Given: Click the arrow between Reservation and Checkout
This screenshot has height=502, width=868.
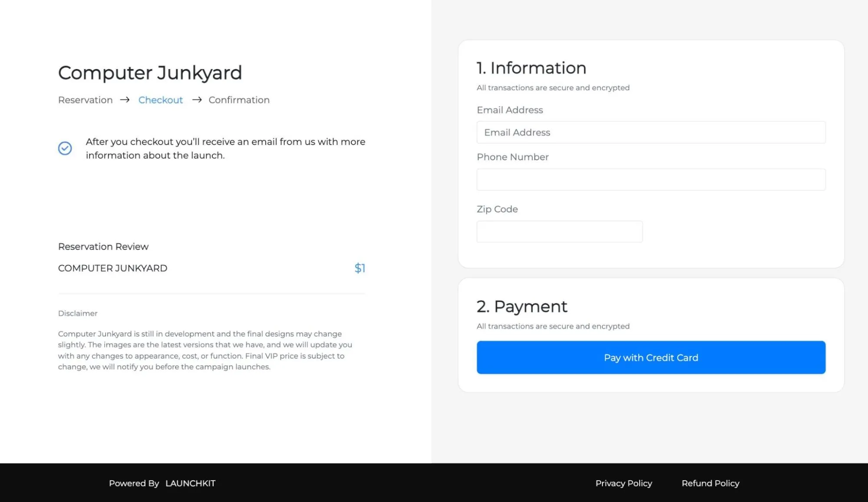Looking at the screenshot, I should coord(125,100).
